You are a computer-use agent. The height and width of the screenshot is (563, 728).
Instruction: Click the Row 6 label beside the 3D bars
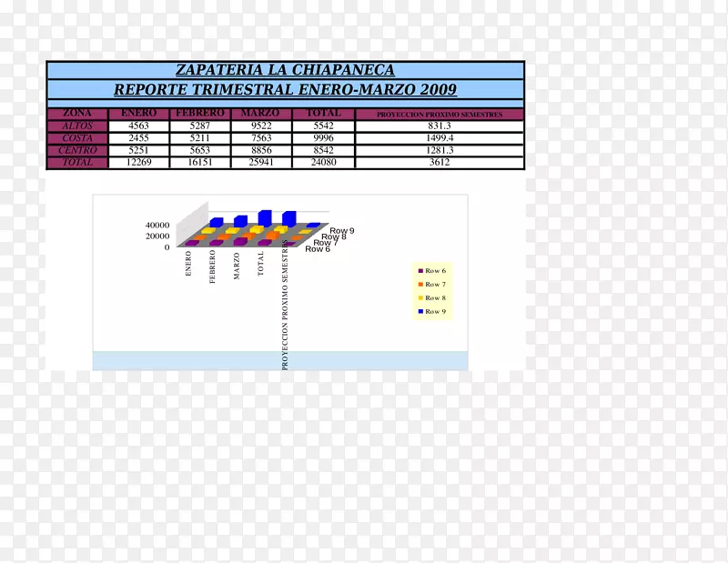(x=318, y=249)
